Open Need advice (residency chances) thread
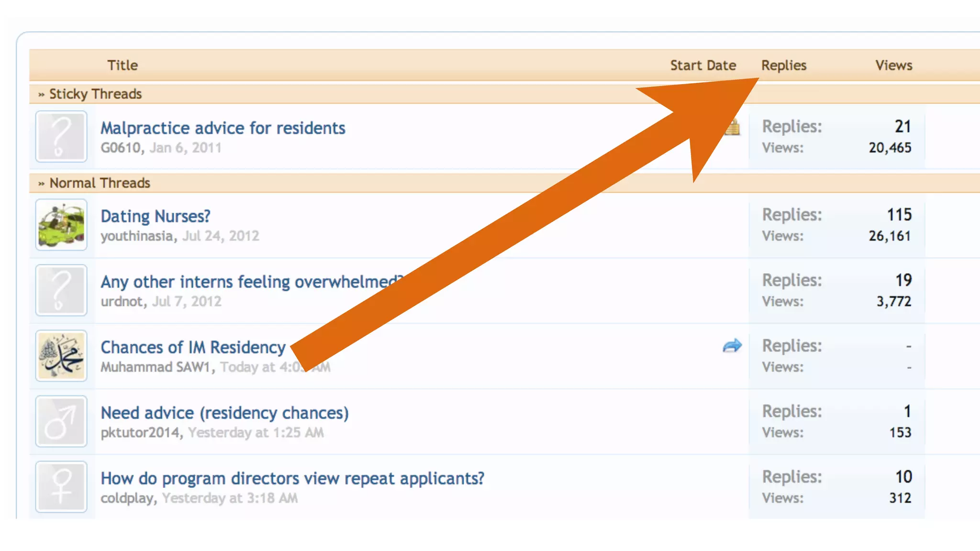This screenshot has height=551, width=980. [x=224, y=413]
